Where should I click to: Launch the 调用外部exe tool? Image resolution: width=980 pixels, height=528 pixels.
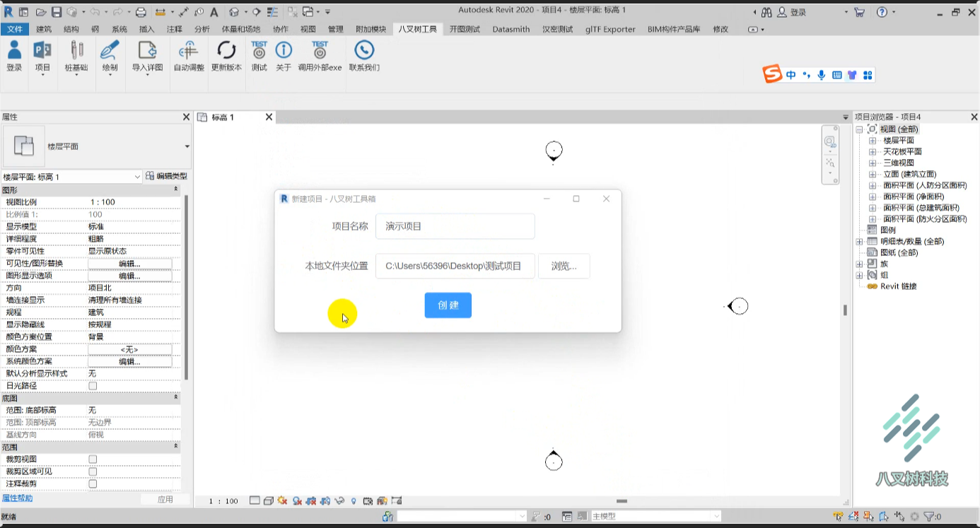pyautogui.click(x=320, y=50)
